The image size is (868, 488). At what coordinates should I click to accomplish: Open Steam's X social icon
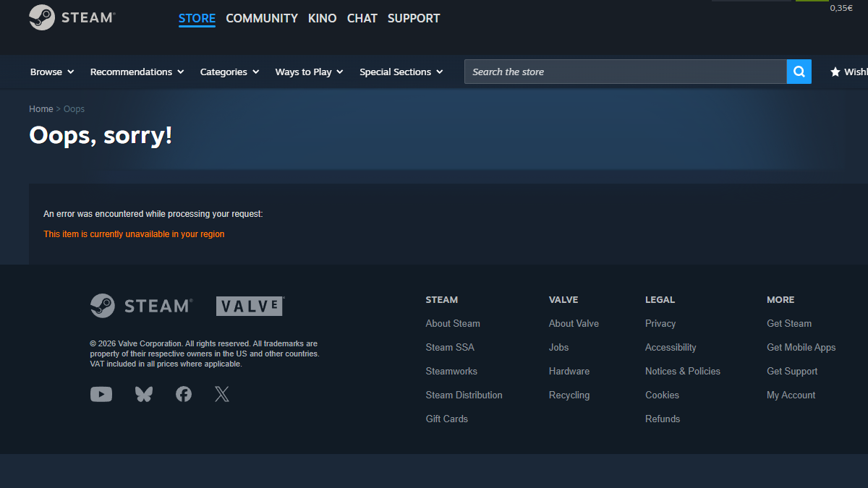coord(222,394)
